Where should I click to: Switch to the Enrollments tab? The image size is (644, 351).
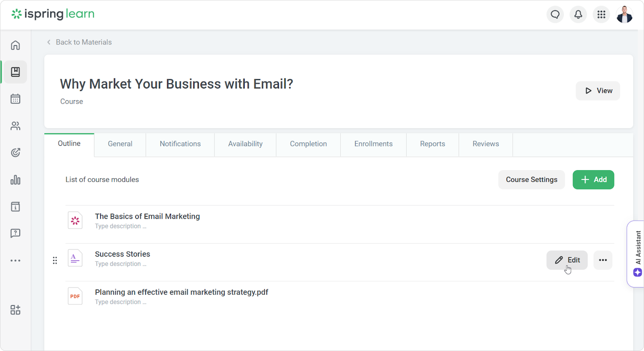pyautogui.click(x=373, y=144)
